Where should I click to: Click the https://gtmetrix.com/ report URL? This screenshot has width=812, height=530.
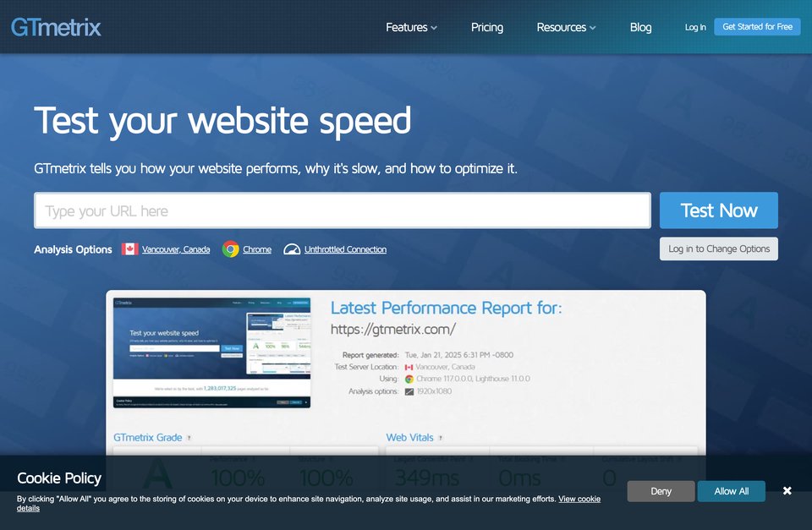[393, 329]
